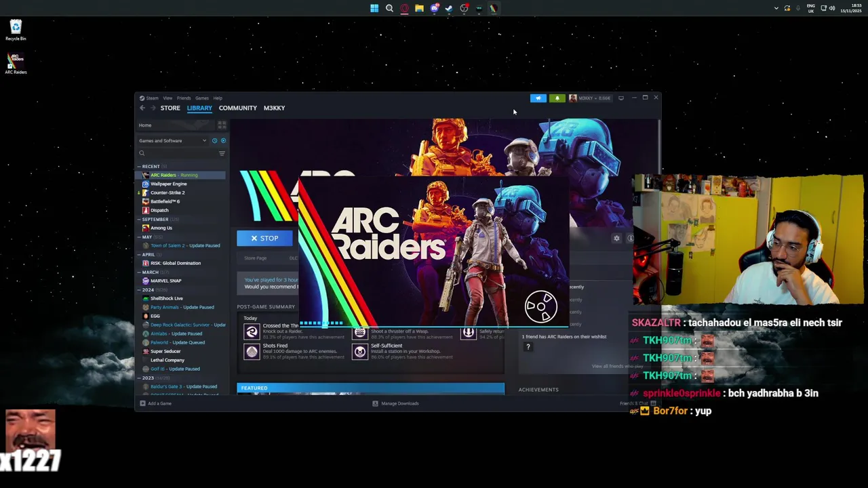This screenshot has width=868, height=488.
Task: Open the Steam menu in the menu bar
Action: click(152, 98)
